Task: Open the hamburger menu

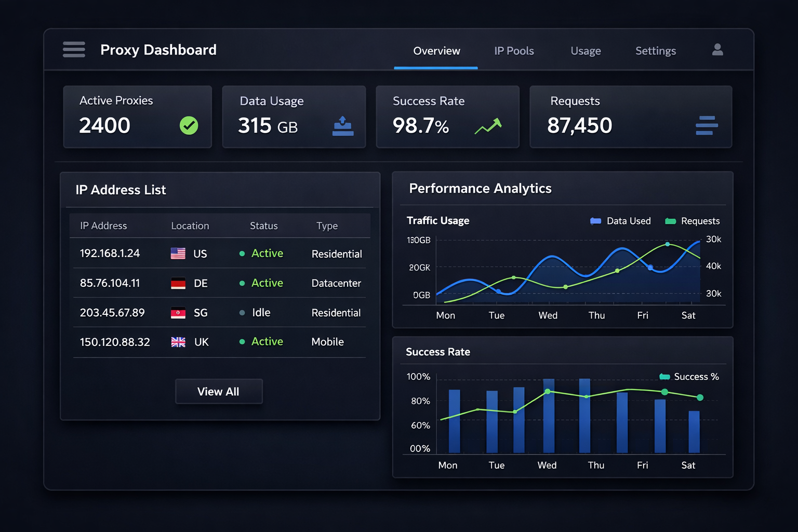Action: pyautogui.click(x=73, y=49)
